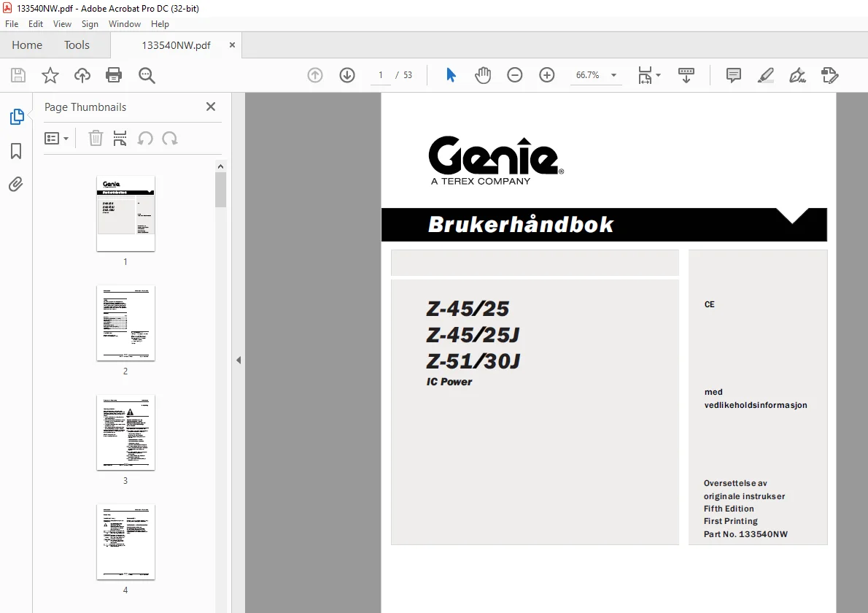This screenshot has width=868, height=613.
Task: Close the 133540NW.pdf tab
Action: click(x=232, y=45)
